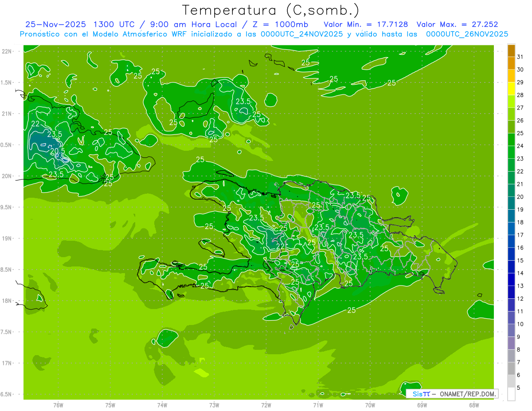Select the 0000UTC_26NOV2025 validity text

click(467, 34)
